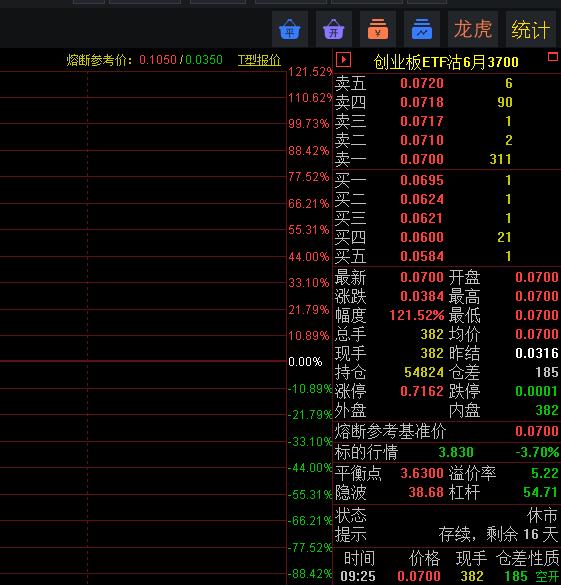561x585 pixels.
Task: Click the small red square icon at panel corner
Action: point(552,57)
